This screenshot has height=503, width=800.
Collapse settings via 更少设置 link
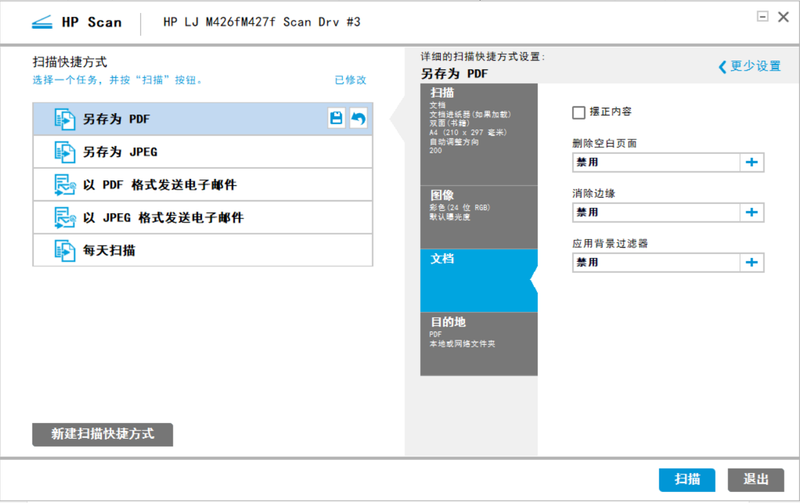point(749,67)
